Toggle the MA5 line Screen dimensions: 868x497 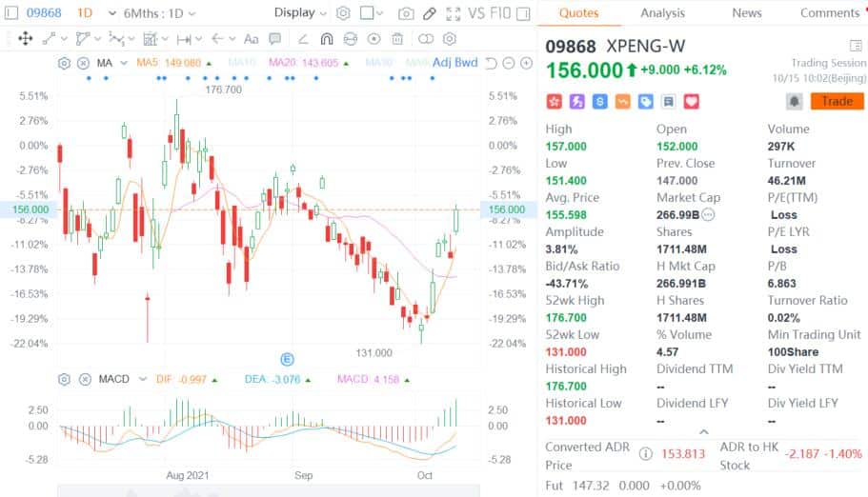169,63
